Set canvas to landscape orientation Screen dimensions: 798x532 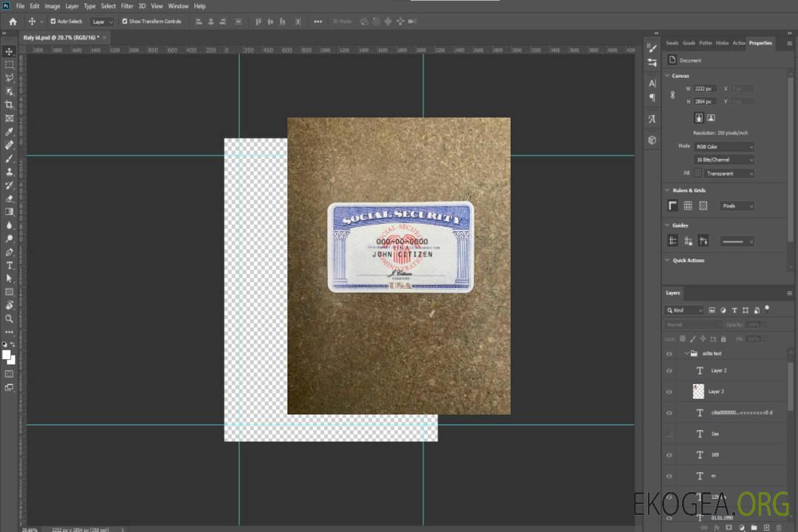pos(711,117)
